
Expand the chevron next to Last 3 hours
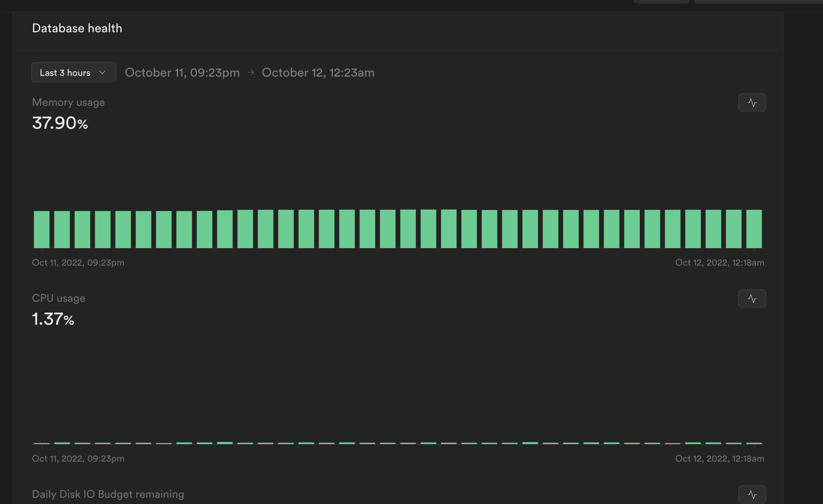pyautogui.click(x=103, y=72)
